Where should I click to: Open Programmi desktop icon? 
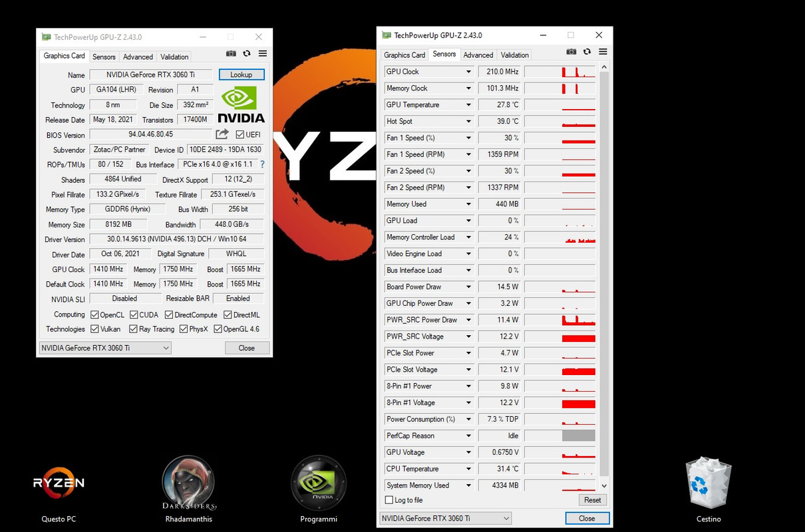(x=319, y=491)
